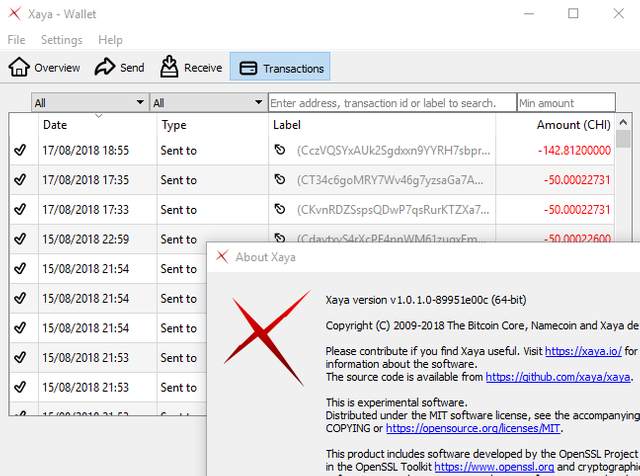Click sent-to icon beside CKvnRDZSspsQ address
Screen dimensions: 640x476
pos(280,209)
